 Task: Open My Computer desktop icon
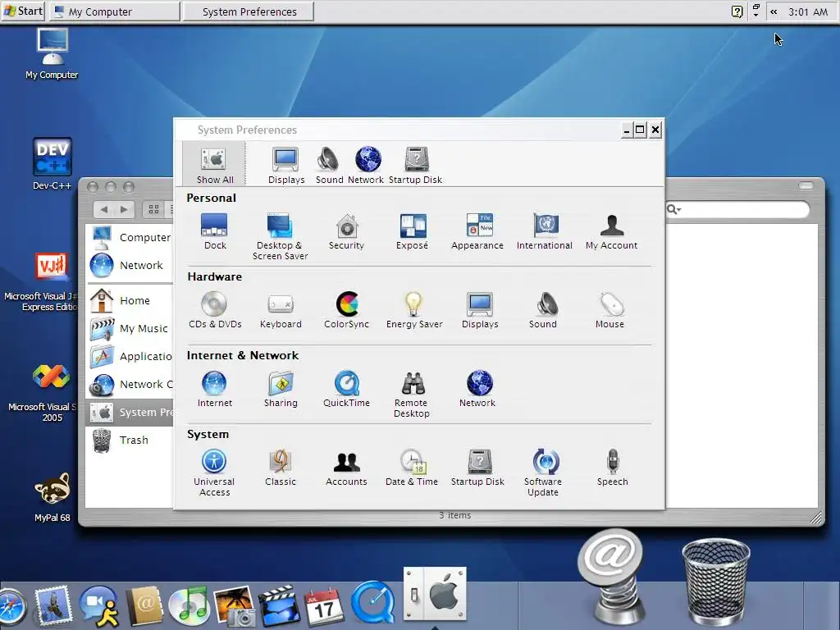[x=52, y=53]
